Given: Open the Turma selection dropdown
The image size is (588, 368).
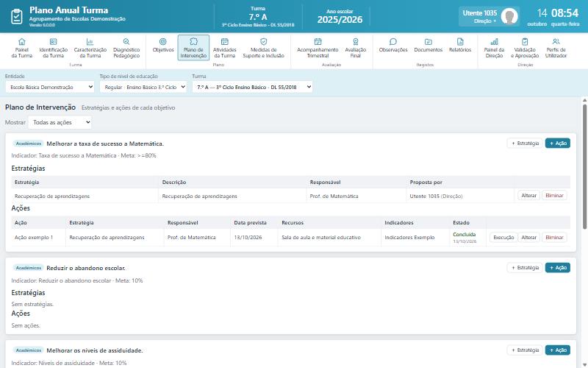Looking at the screenshot, I should click(252, 87).
